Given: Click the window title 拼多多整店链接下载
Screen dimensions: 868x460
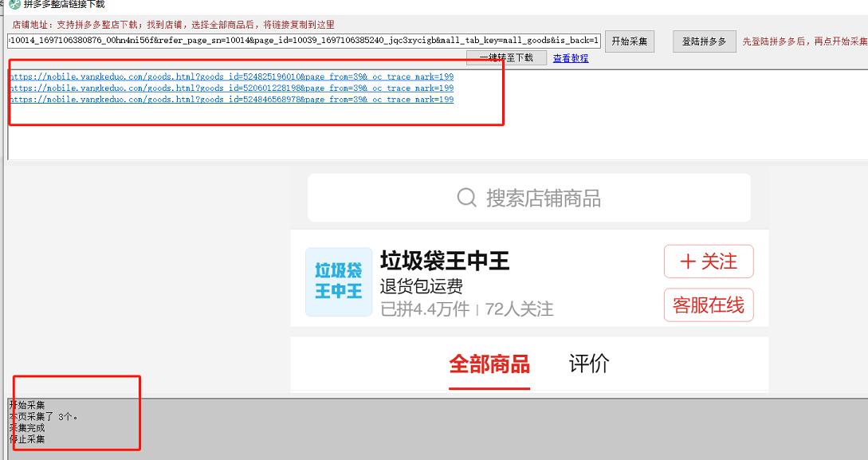Looking at the screenshot, I should 65,5.
